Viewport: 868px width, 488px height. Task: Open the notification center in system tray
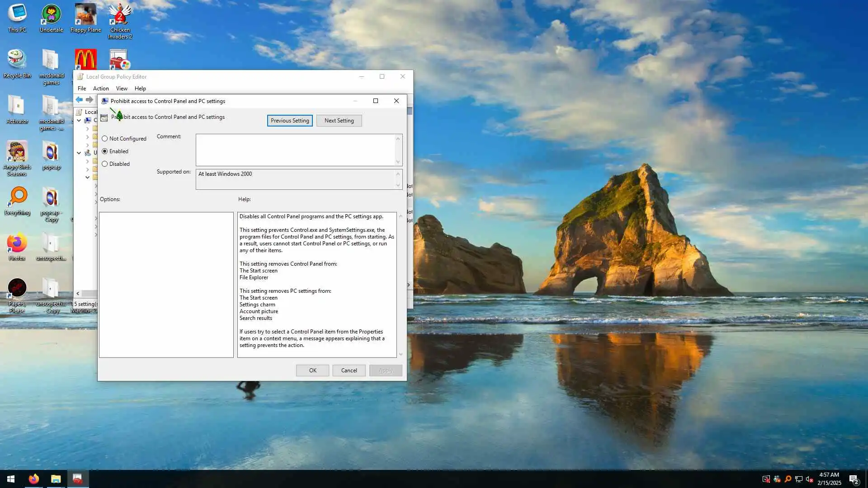coord(854,479)
